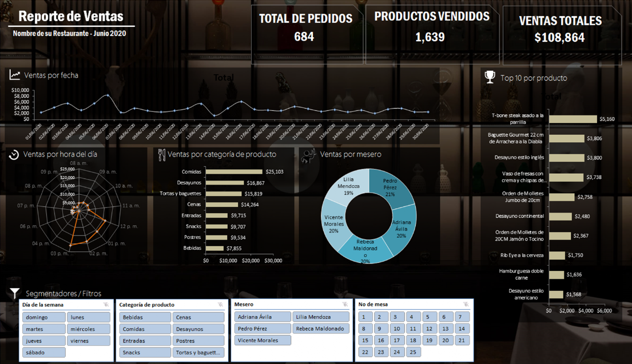Click the "Pedro Pérez 21%" donut segment
Image resolution: width=632 pixels, height=364 pixels.
pyautogui.click(x=391, y=186)
